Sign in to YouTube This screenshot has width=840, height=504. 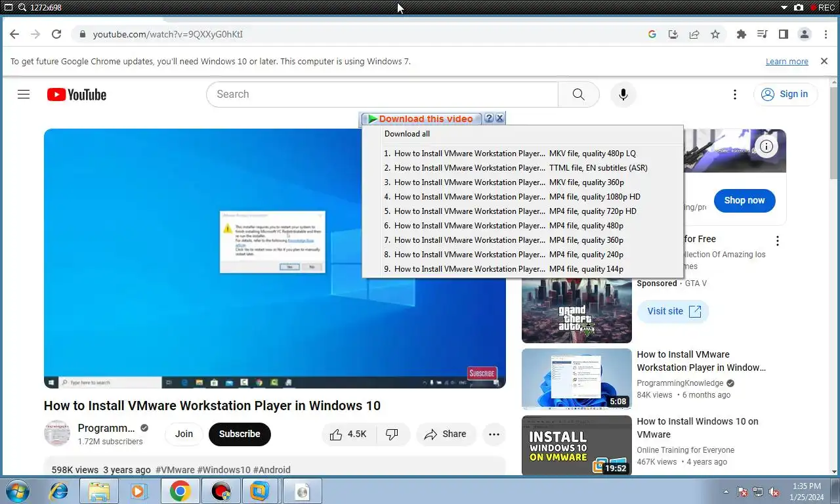pos(786,94)
